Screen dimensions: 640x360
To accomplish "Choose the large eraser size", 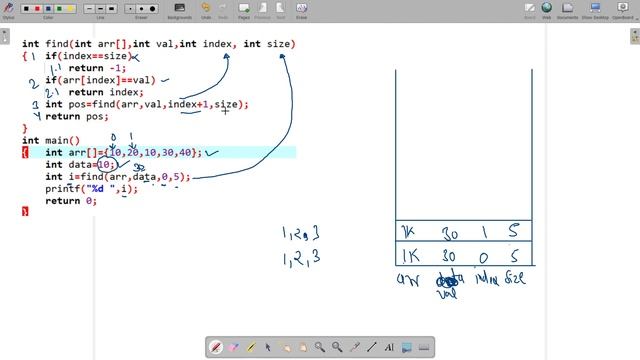I will (152, 9).
